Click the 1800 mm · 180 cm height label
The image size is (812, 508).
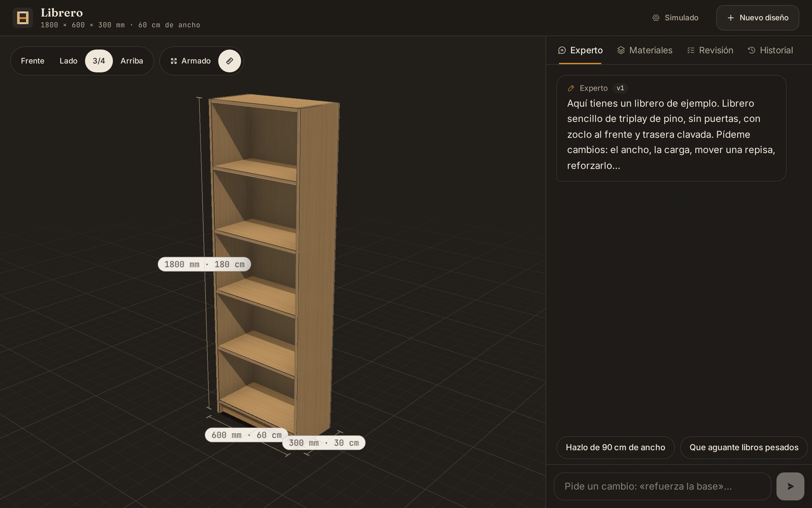204,264
